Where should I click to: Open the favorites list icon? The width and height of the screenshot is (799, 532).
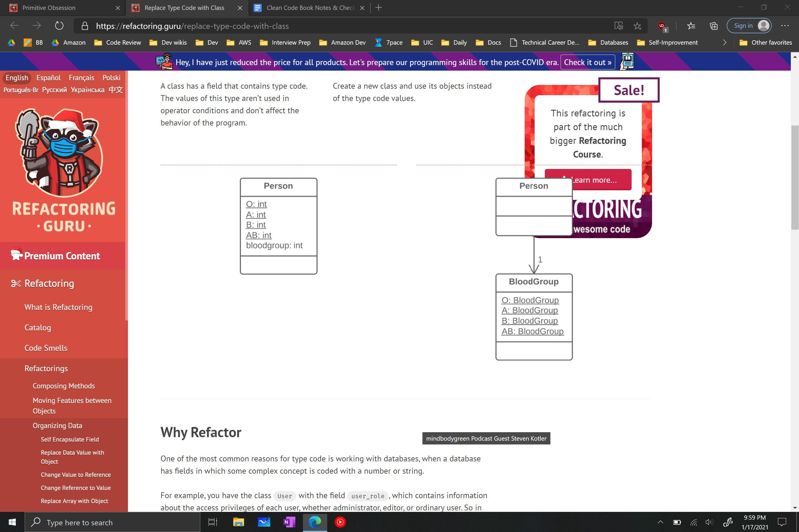point(691,26)
